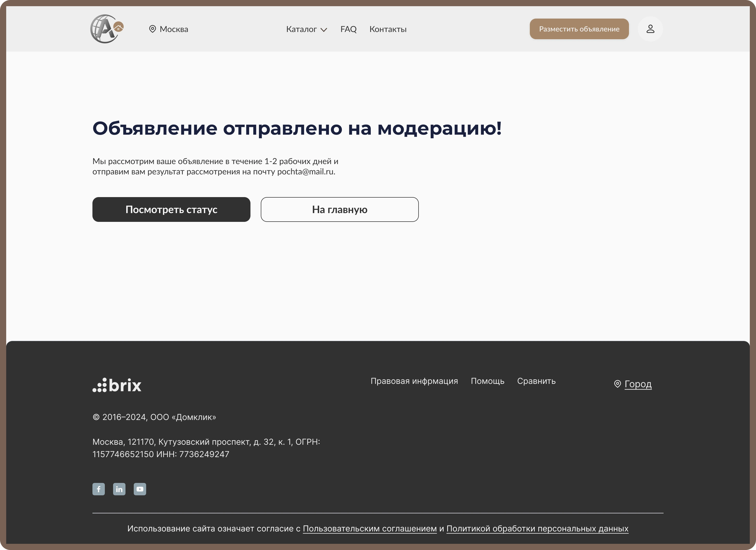Click the heading Объявление отправлено на модерацию!
756x550 pixels.
297,128
